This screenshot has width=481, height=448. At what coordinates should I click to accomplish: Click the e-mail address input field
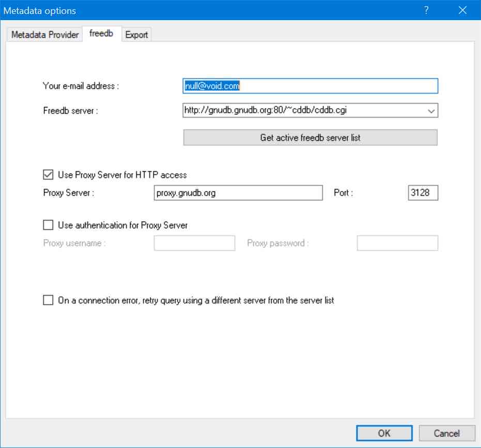coord(310,86)
